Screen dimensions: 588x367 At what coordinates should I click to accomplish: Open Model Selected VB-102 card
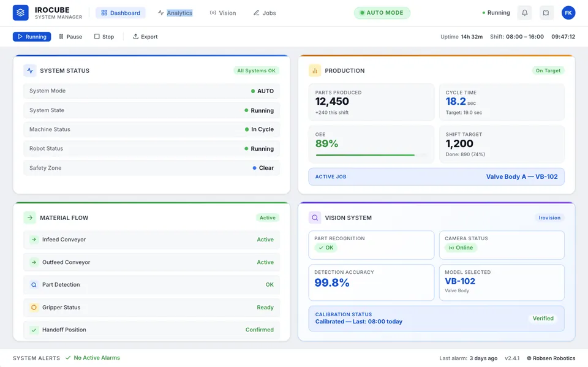[502, 282]
